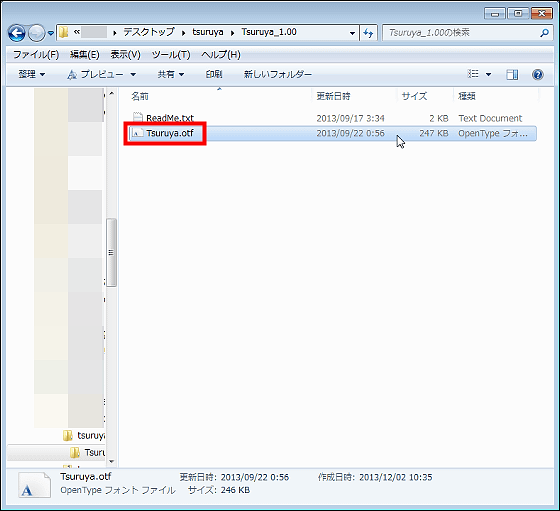The height and width of the screenshot is (511, 560).
Task: Open the 表示(V) menu
Action: (x=125, y=55)
